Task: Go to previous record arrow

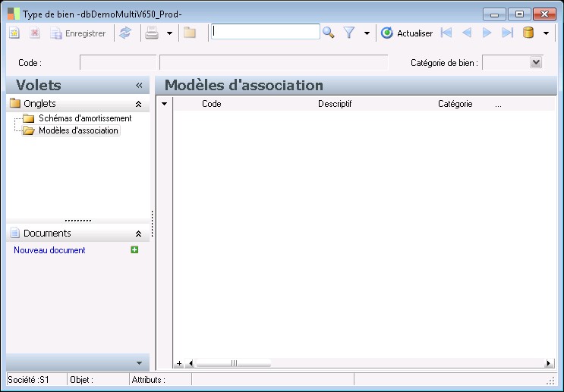Action: [467, 33]
